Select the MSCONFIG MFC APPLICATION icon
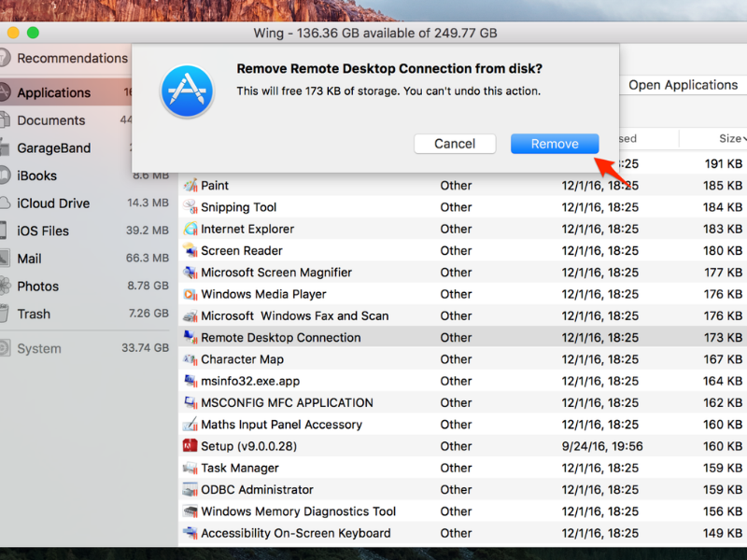The width and height of the screenshot is (747, 560). coord(190,403)
